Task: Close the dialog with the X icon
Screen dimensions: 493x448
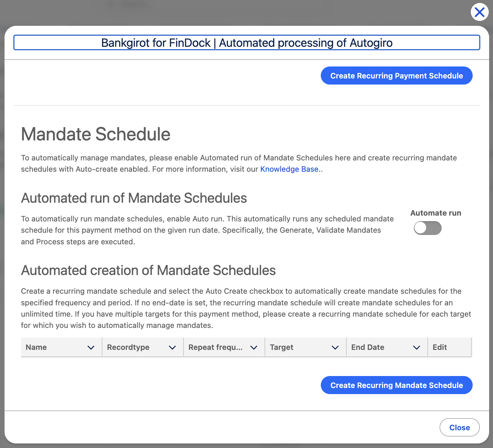Action: (x=479, y=12)
